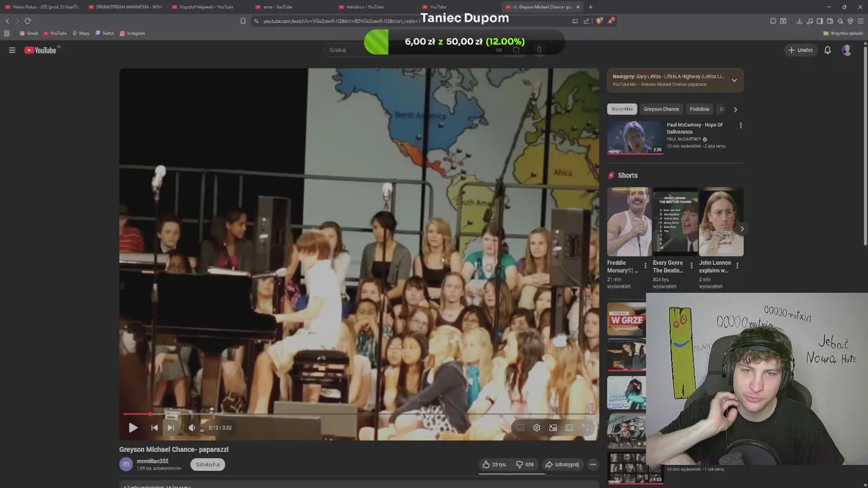Open options for the John Lennon short

737,266
